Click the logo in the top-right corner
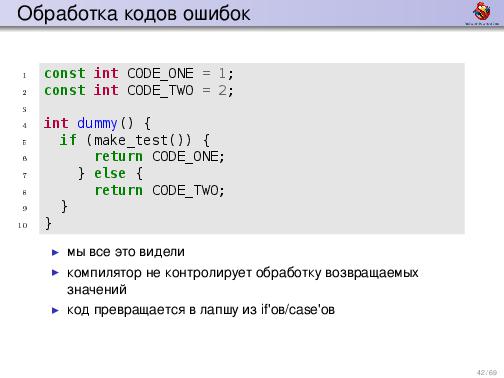 click(x=482, y=13)
